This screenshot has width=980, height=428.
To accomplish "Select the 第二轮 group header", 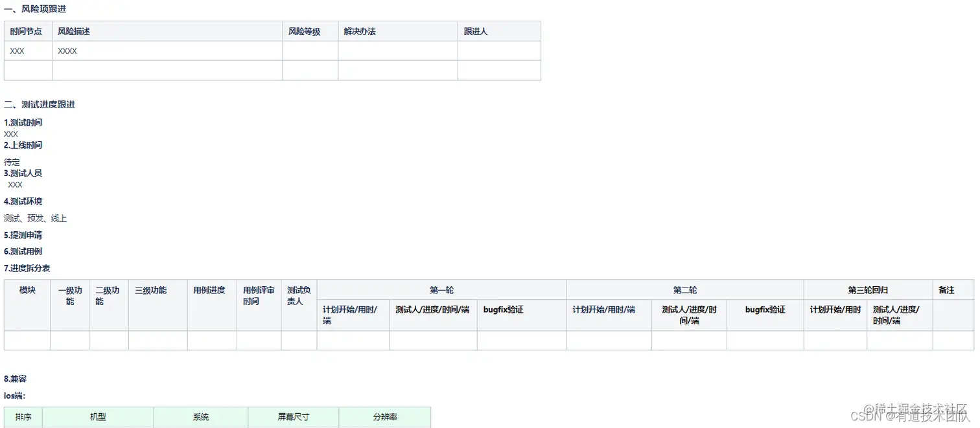I will 685,290.
